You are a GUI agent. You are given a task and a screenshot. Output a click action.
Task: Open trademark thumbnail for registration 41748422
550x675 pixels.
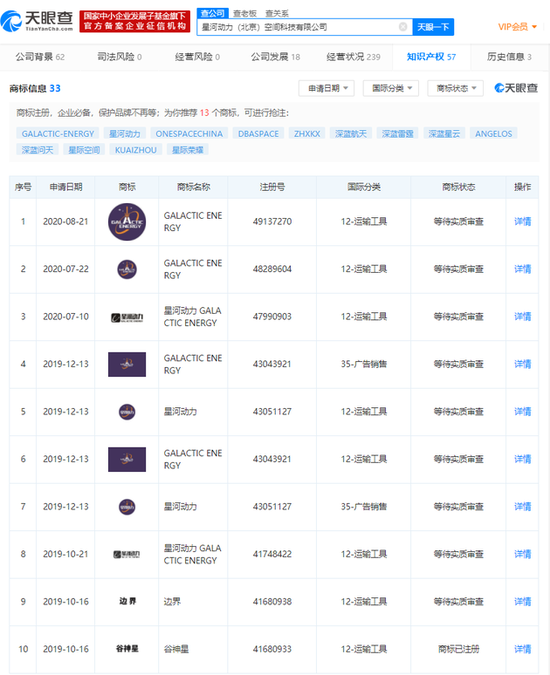[x=127, y=554]
